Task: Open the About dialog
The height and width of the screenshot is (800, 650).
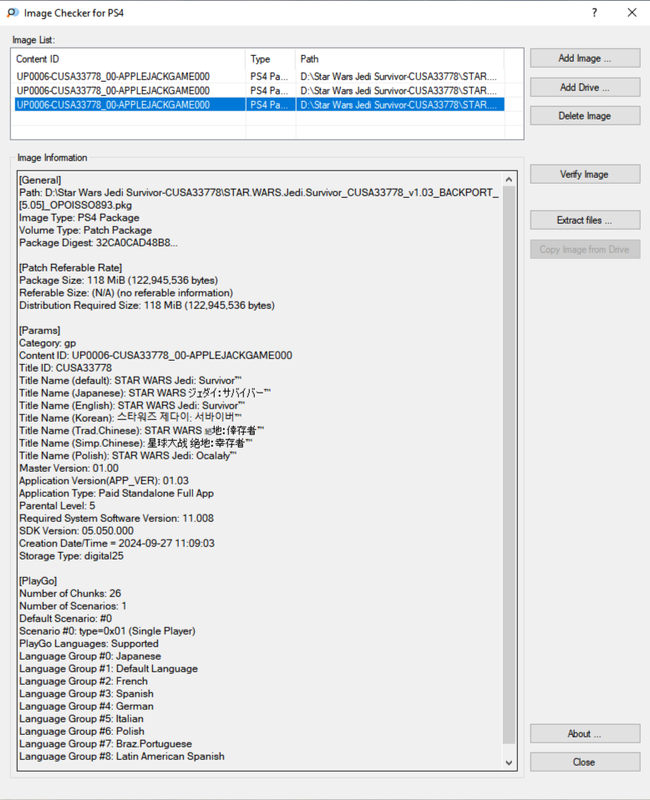Action: click(585, 734)
